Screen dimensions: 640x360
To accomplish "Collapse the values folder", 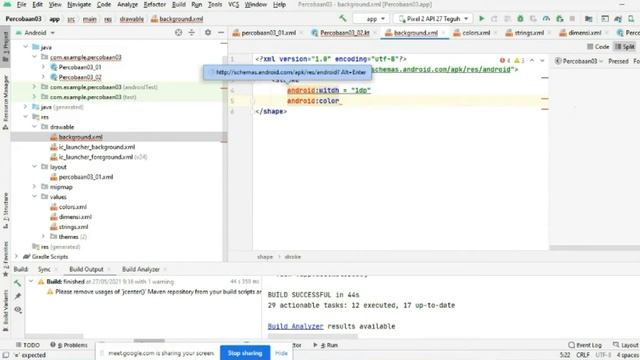I will point(35,197).
